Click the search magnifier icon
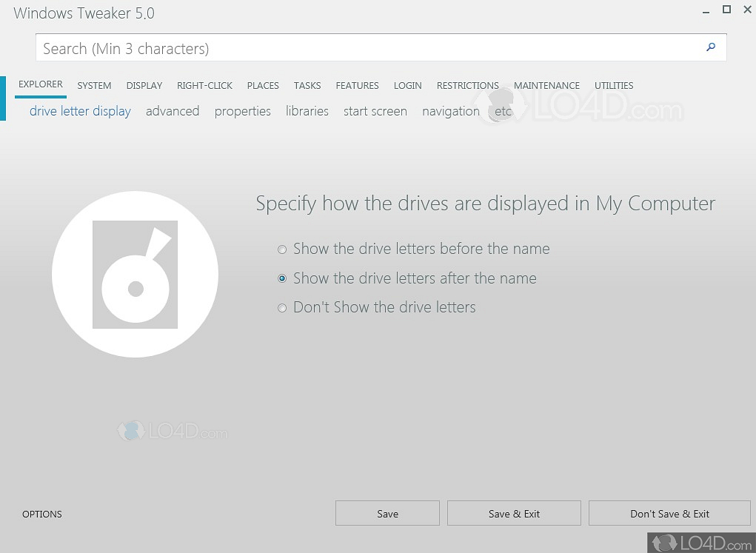Screen dimensions: 756x553 coord(710,47)
